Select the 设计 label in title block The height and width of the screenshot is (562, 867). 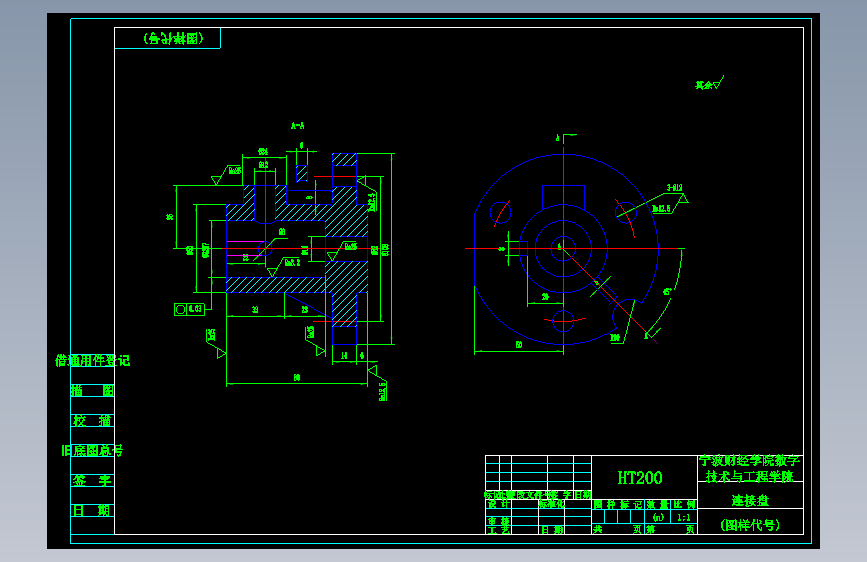coord(499,504)
